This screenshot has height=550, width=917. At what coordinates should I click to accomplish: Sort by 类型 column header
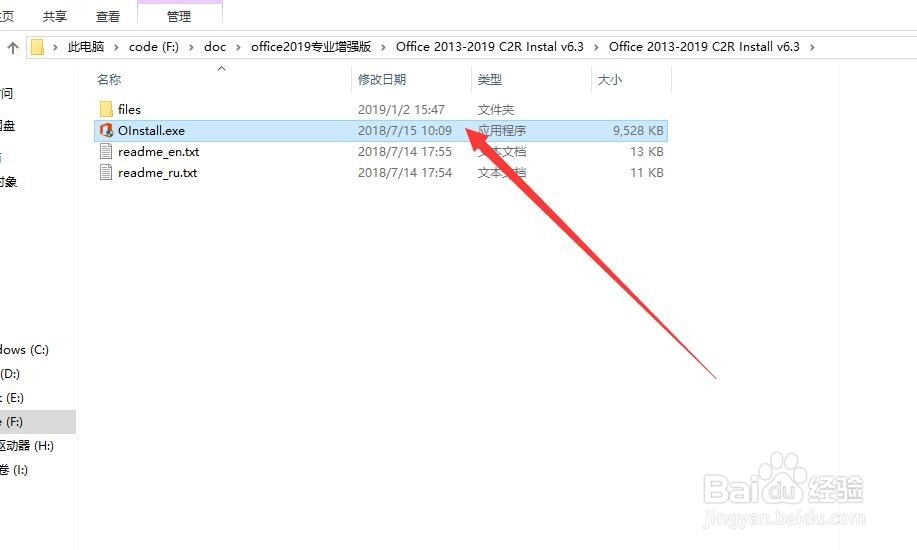[x=489, y=80]
